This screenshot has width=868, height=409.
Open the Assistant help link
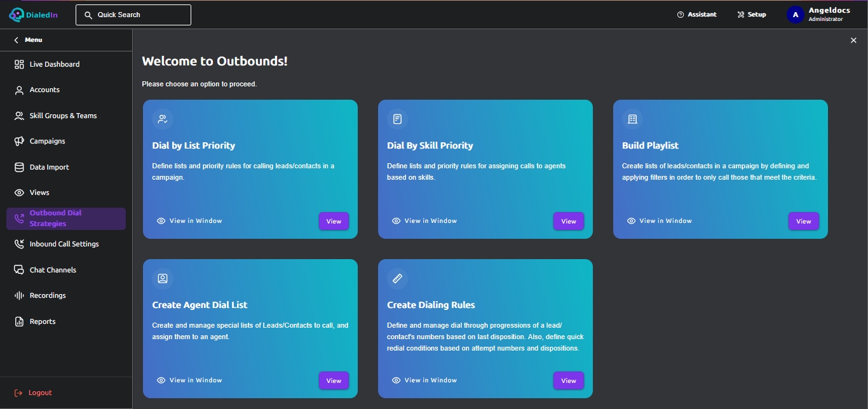[x=697, y=15]
